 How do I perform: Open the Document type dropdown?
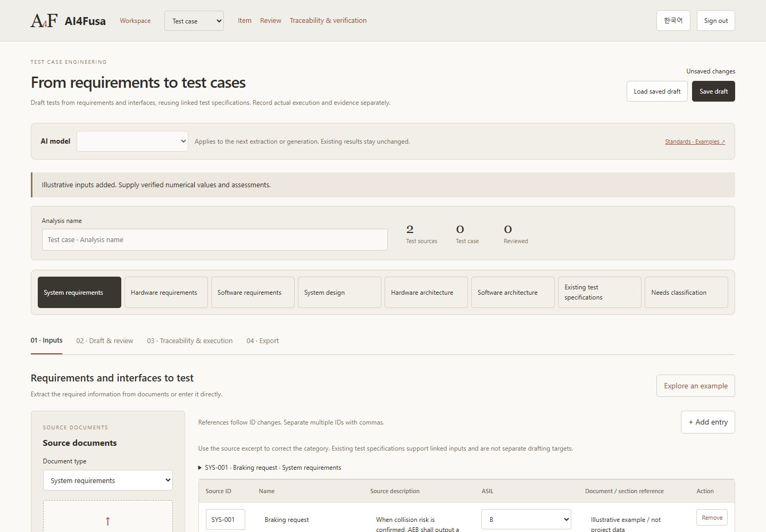click(x=108, y=480)
